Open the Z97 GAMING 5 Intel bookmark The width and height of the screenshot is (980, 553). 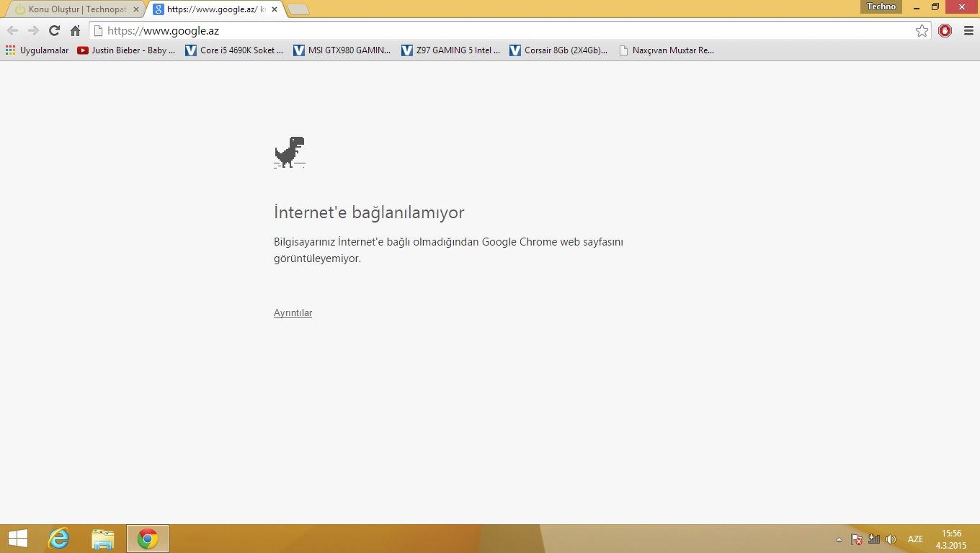[450, 50]
